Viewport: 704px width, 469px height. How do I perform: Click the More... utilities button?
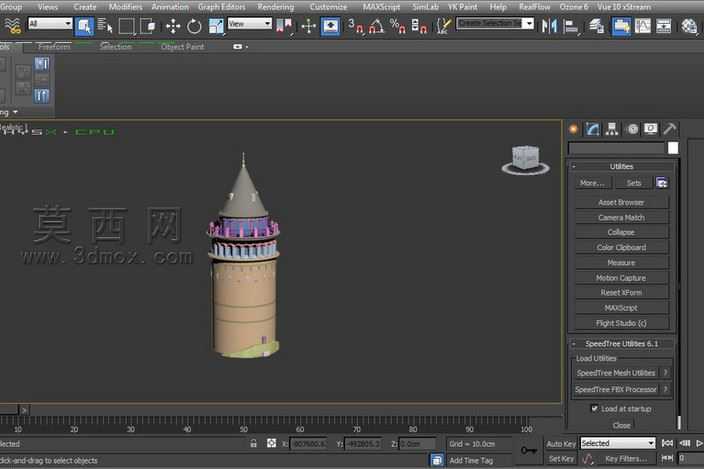click(592, 183)
